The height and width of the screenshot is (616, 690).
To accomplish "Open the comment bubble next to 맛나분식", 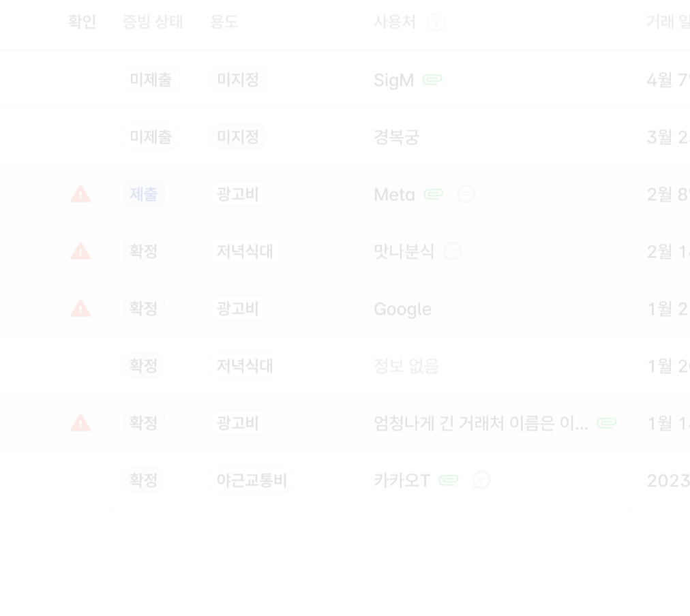I will (453, 251).
